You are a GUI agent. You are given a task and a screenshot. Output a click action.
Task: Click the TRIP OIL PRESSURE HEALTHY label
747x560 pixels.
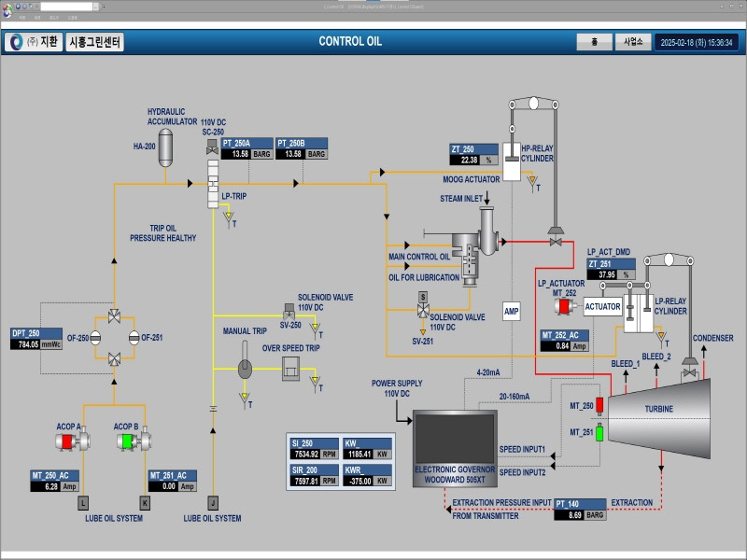[162, 233]
